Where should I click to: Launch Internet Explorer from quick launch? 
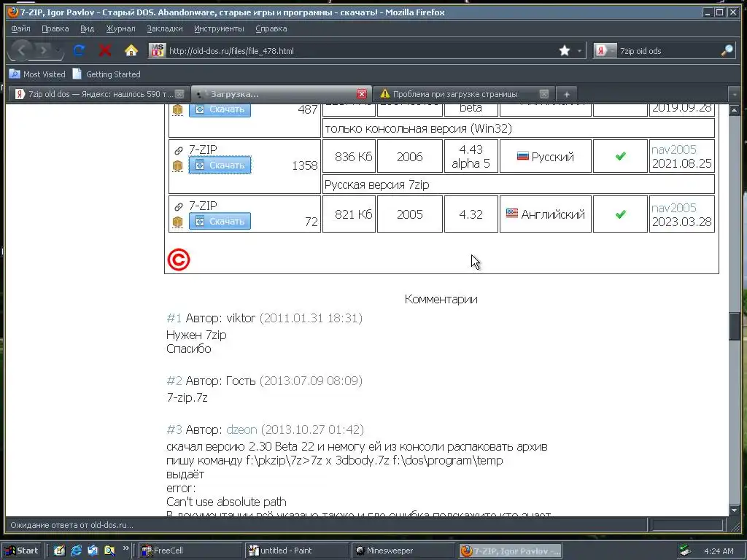[76, 551]
